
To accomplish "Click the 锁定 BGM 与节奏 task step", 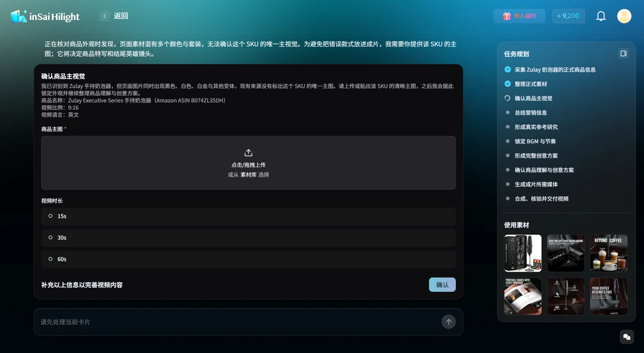I will click(x=535, y=141).
